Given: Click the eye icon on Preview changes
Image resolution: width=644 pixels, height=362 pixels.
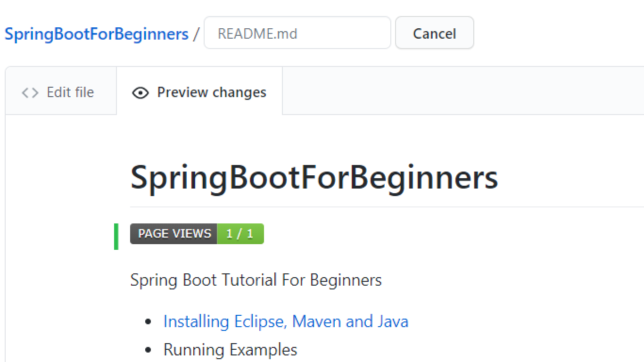Looking at the screenshot, I should (140, 93).
